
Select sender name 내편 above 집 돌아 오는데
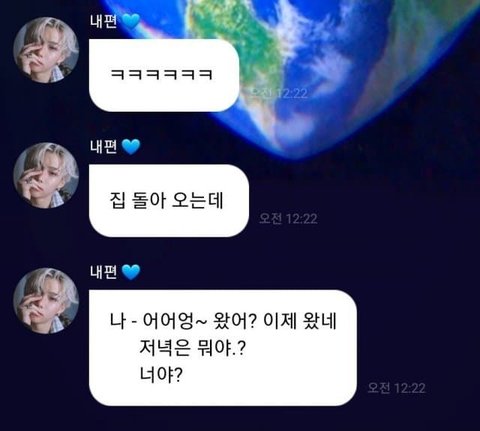[103, 147]
